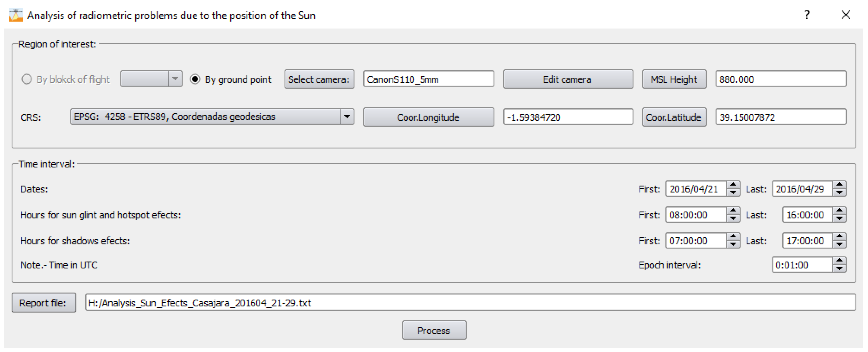Viewport: 868px width, 352px height.
Task: Click the help question mark icon
Action: pos(807,15)
